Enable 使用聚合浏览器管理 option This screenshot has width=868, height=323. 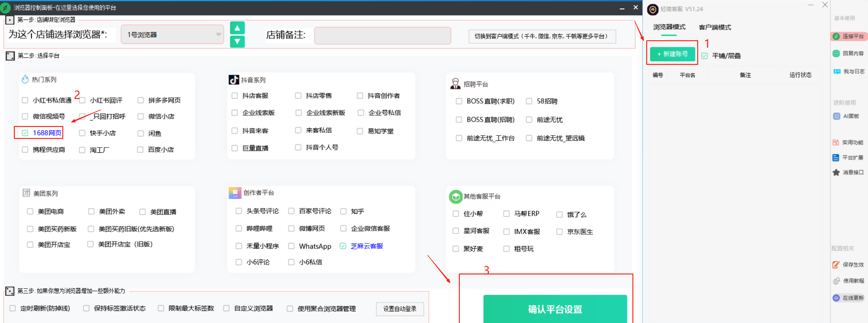tap(290, 309)
